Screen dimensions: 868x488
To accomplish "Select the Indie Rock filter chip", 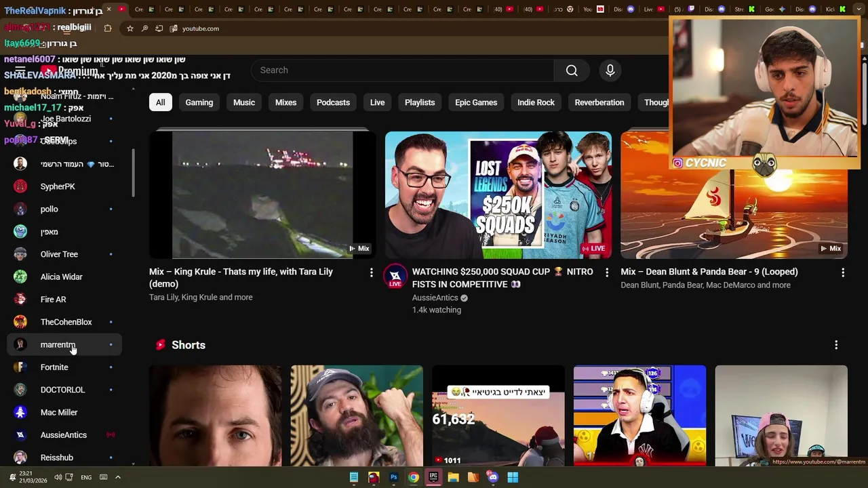I will pyautogui.click(x=536, y=102).
